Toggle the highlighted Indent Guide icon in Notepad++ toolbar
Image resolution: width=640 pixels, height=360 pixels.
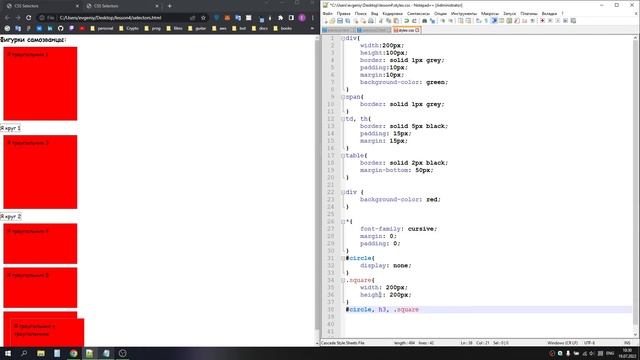pyautogui.click(x=494, y=21)
